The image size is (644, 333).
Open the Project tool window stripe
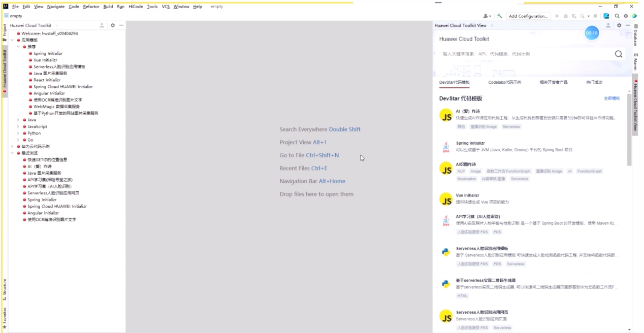5,32
